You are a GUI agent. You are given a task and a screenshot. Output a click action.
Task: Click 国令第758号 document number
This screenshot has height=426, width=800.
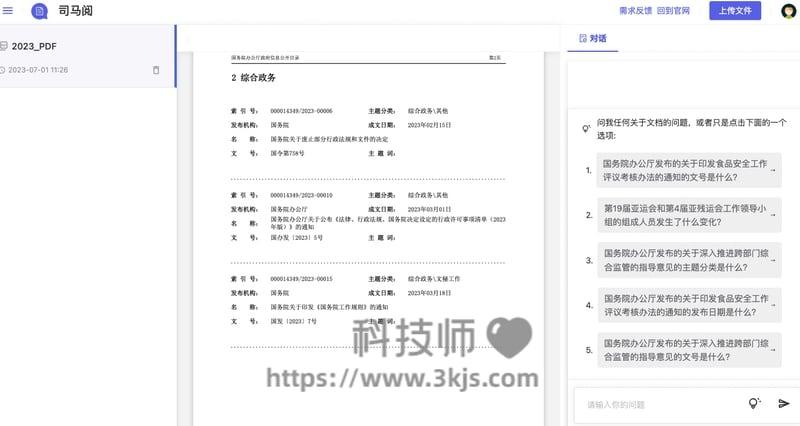coord(287,153)
